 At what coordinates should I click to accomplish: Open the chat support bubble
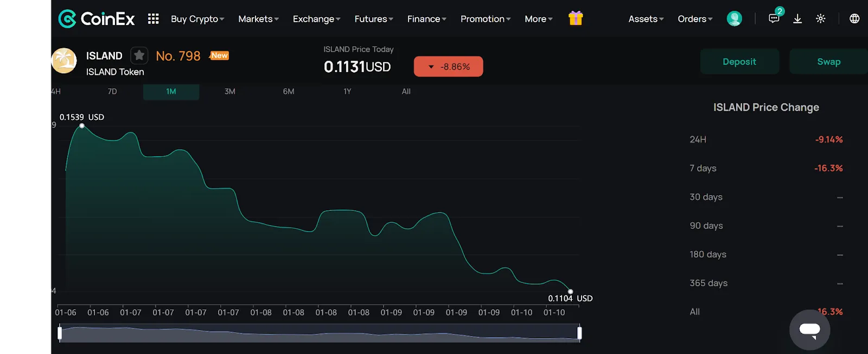[809, 330]
